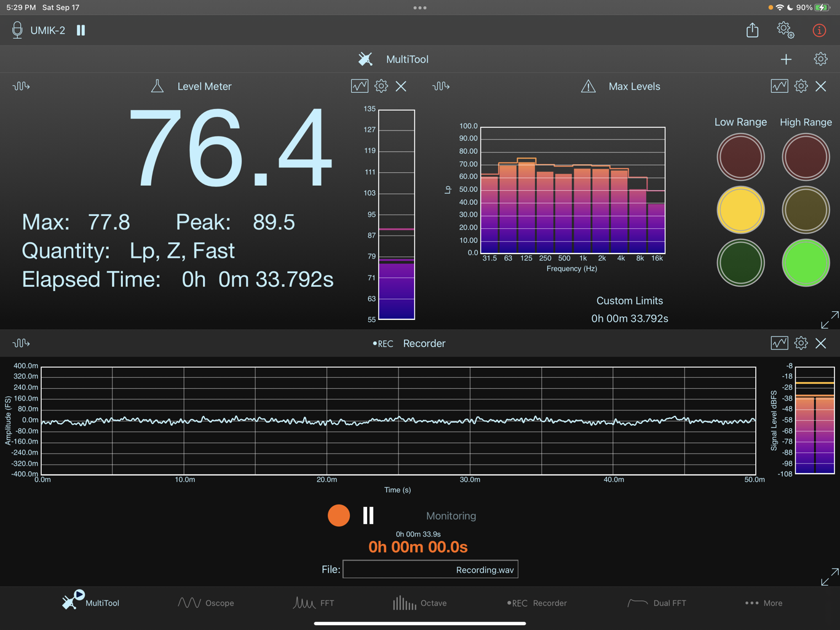Open Recorder settings gear

[x=801, y=343]
